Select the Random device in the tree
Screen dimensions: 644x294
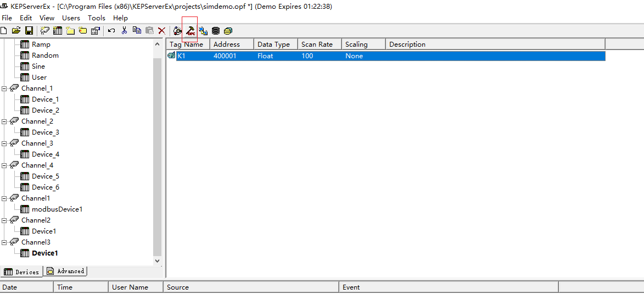click(45, 56)
